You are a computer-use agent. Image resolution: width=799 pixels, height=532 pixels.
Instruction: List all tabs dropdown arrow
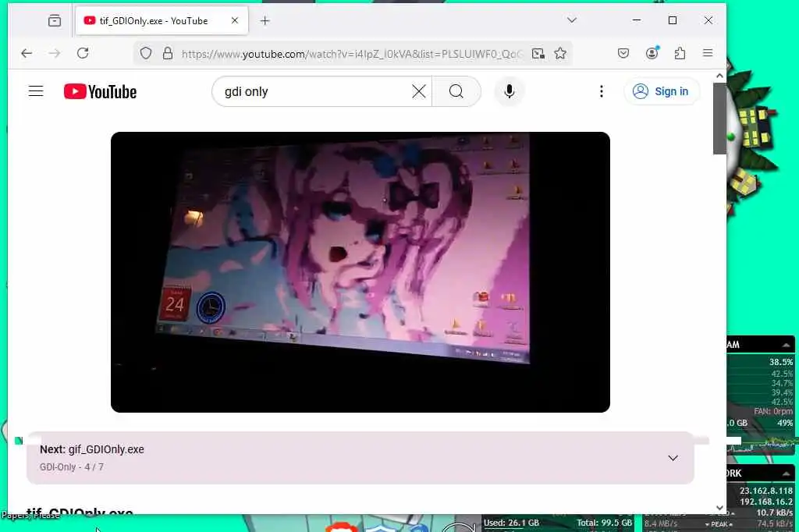click(572, 20)
